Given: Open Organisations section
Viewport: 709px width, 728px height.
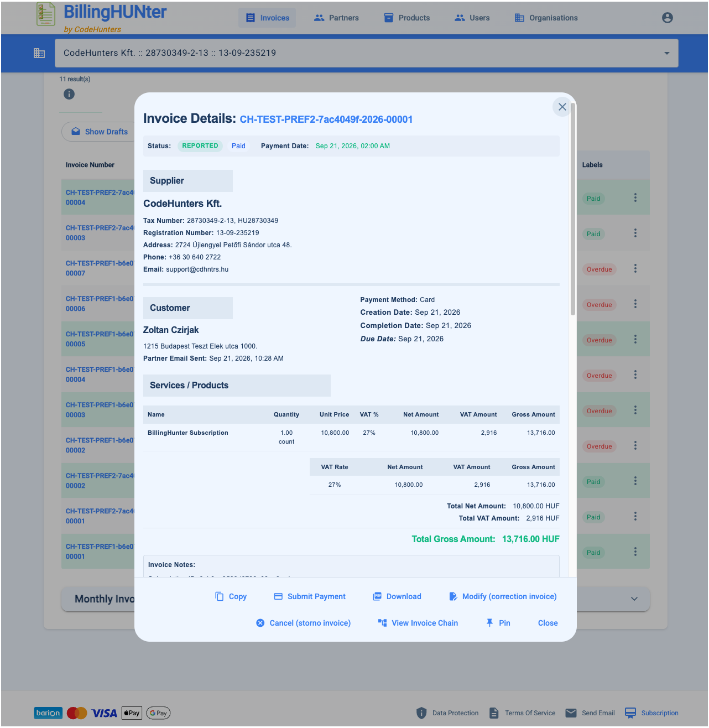Looking at the screenshot, I should point(546,18).
